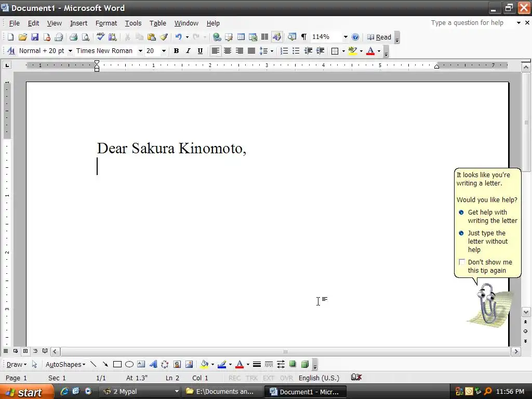Screen dimensions: 532x399
Task: Toggle Show/Hide paragraph marks
Action: pos(304,37)
